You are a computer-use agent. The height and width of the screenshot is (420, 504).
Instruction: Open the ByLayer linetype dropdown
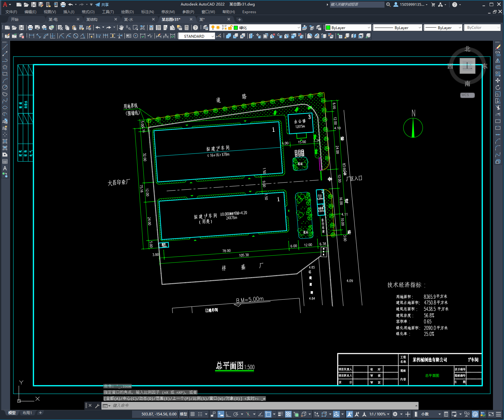coord(420,28)
